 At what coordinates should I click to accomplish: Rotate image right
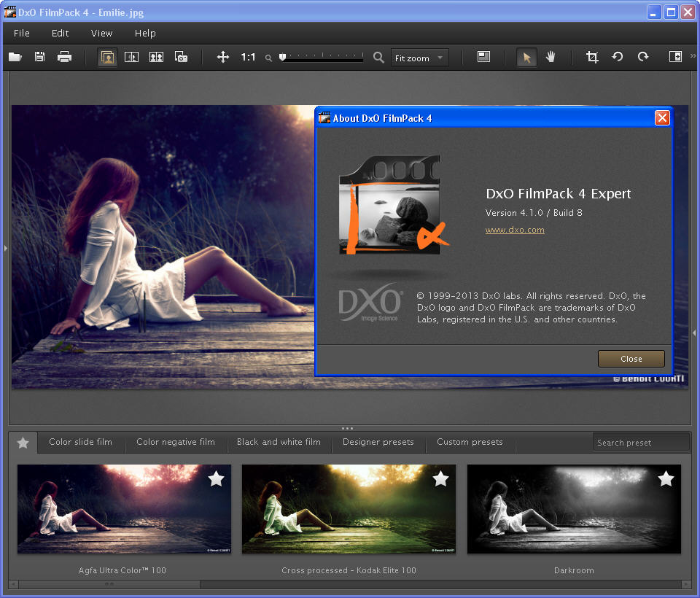643,57
